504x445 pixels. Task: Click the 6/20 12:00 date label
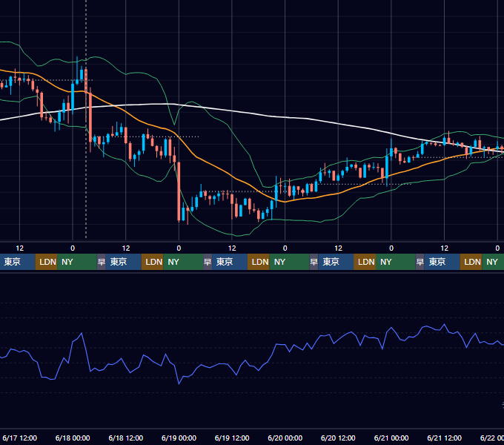pyautogui.click(x=338, y=438)
